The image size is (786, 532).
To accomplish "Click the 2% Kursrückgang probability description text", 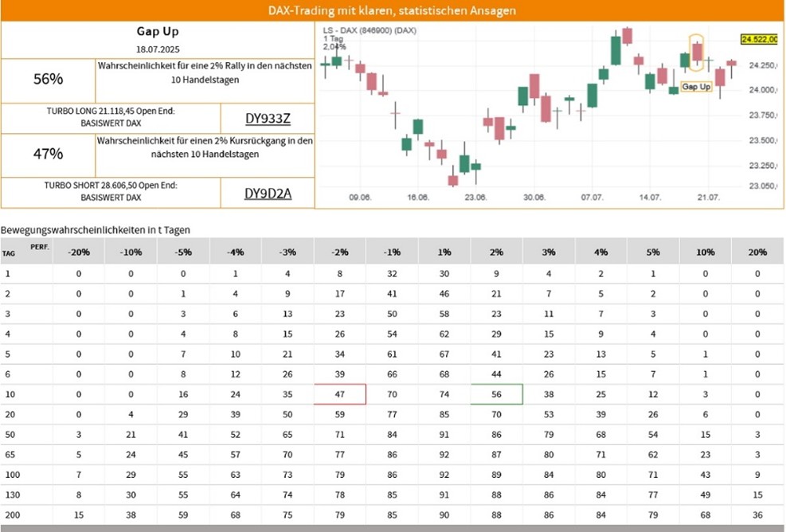I will coord(205,147).
